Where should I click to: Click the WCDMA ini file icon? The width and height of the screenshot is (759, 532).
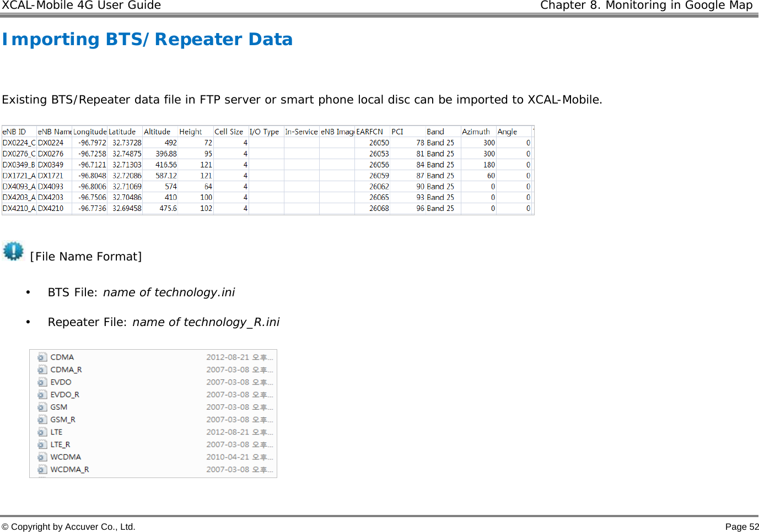pos(42,457)
